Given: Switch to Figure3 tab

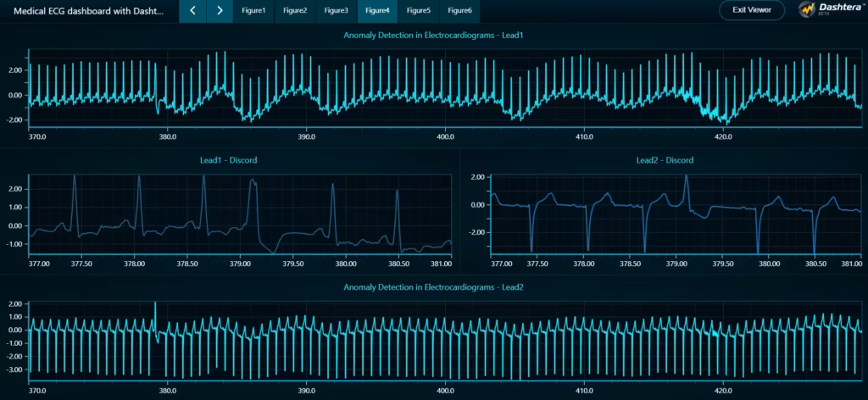Looking at the screenshot, I should click(x=337, y=10).
